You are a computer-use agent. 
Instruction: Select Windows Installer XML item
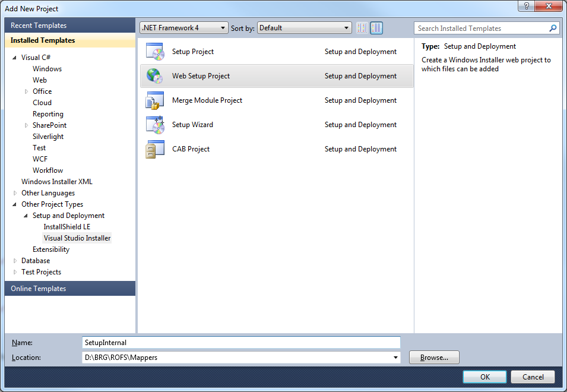[57, 182]
